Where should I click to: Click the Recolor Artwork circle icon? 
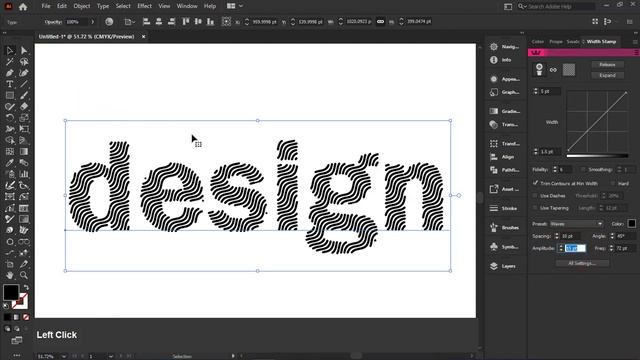pos(109,22)
